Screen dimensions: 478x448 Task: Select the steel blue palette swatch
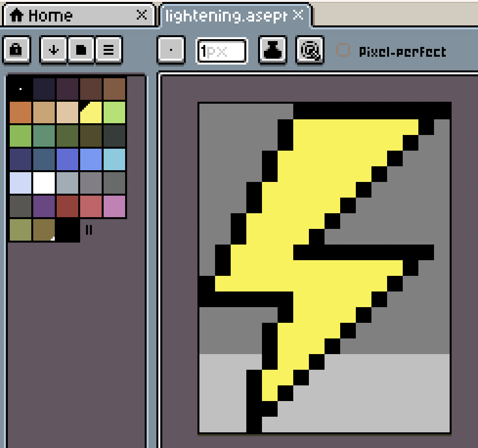tap(44, 159)
